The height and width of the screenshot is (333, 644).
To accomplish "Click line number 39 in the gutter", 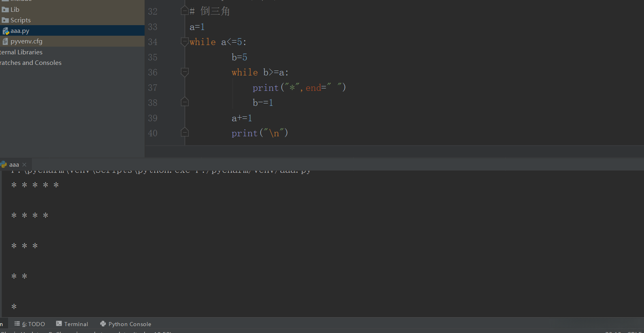I will point(153,118).
